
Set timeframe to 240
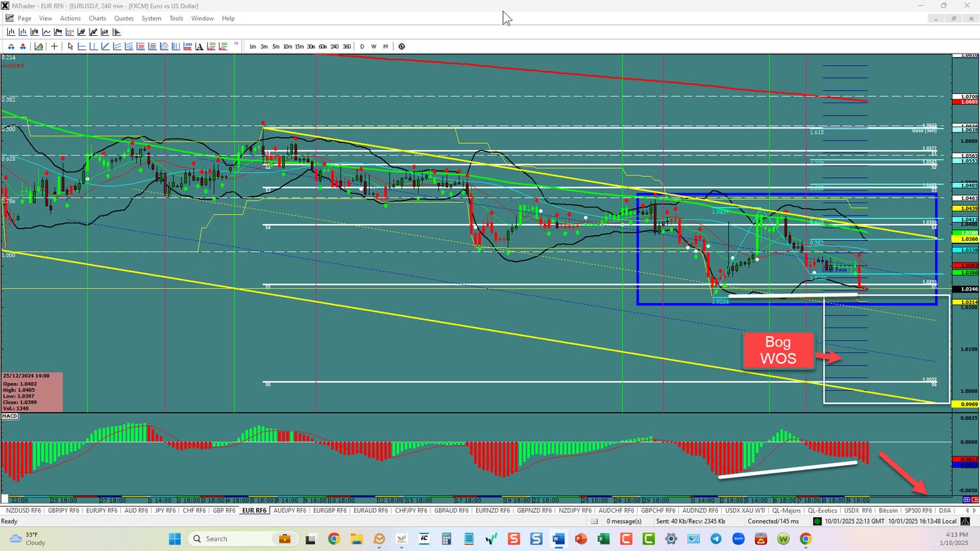point(335,46)
